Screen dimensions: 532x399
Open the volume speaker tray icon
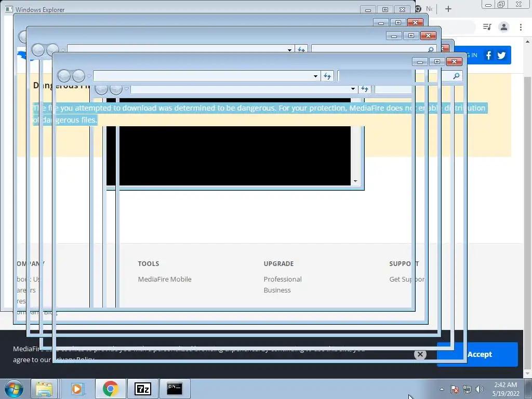click(479, 389)
